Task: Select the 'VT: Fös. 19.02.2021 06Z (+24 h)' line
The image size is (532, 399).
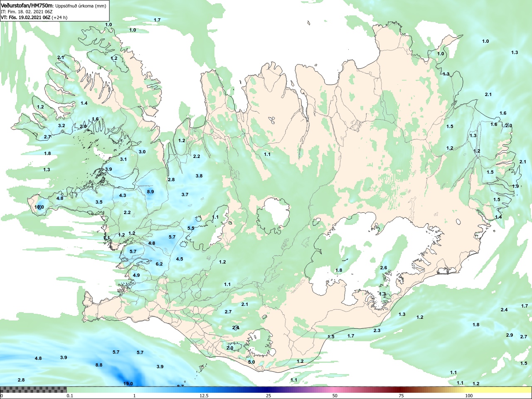Action: [x=34, y=17]
